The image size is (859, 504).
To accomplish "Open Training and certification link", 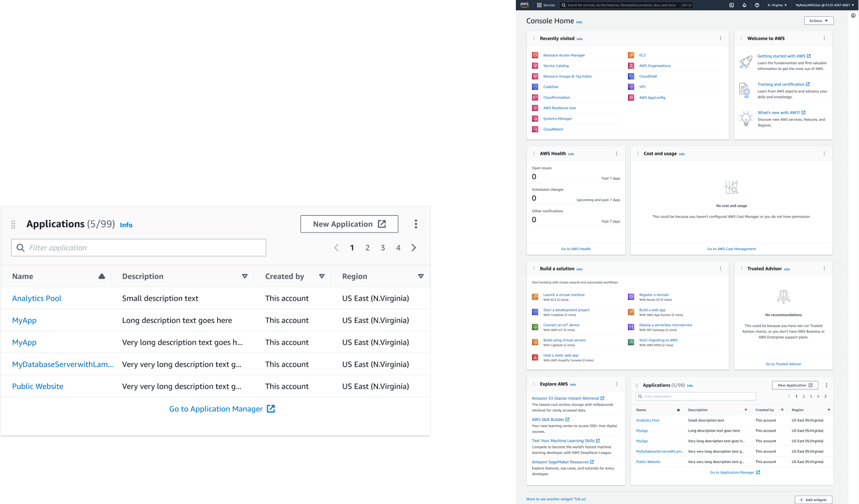I will 783,84.
